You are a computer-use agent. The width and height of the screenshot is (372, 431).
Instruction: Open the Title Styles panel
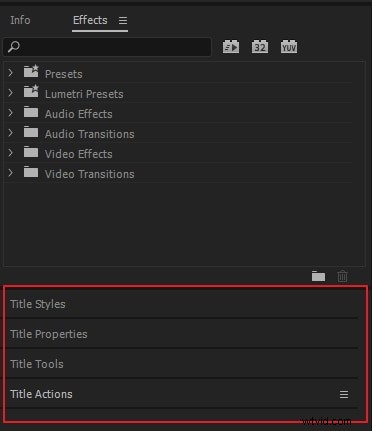(x=38, y=304)
